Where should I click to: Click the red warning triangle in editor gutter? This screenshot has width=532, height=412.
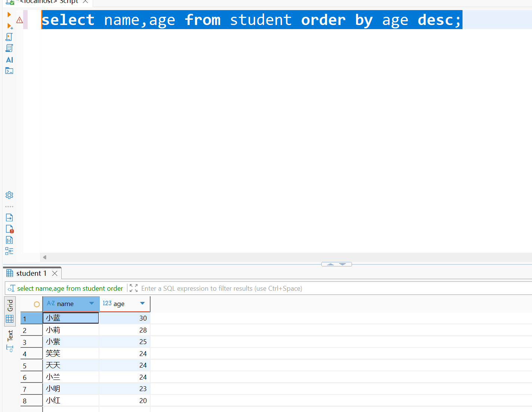point(19,20)
